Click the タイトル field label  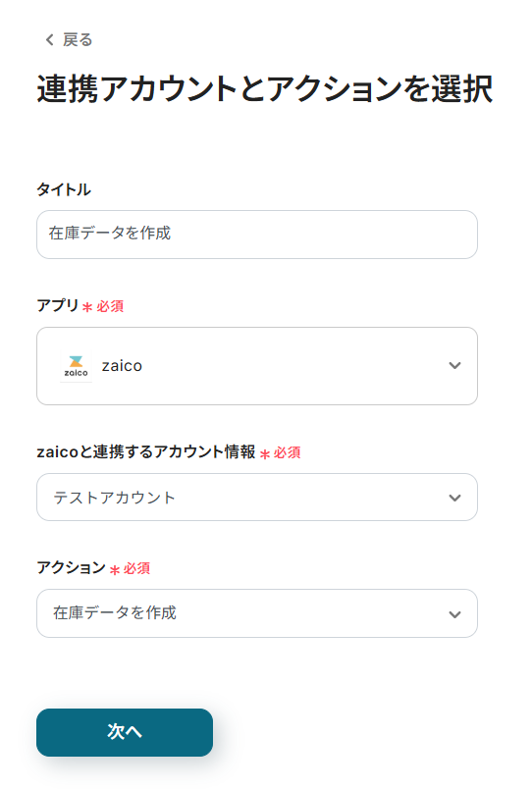64,189
